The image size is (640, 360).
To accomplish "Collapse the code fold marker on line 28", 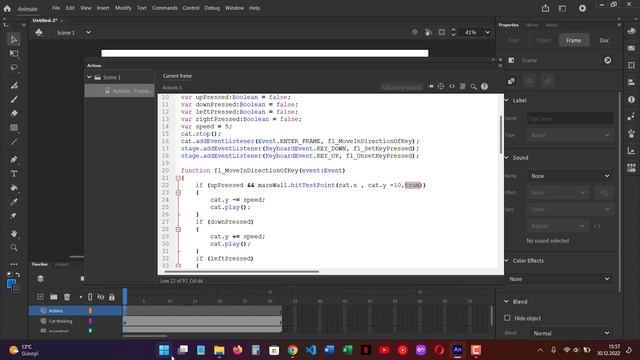I will tap(178, 229).
